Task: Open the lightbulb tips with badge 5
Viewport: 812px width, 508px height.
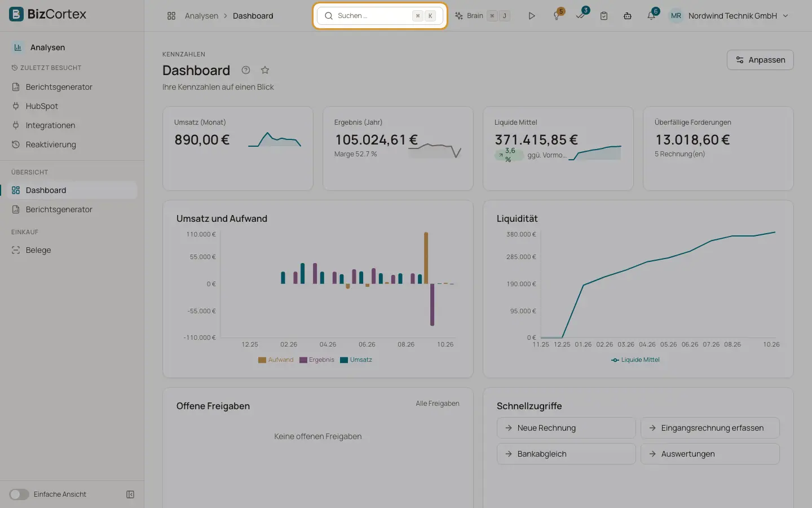Action: tap(557, 15)
